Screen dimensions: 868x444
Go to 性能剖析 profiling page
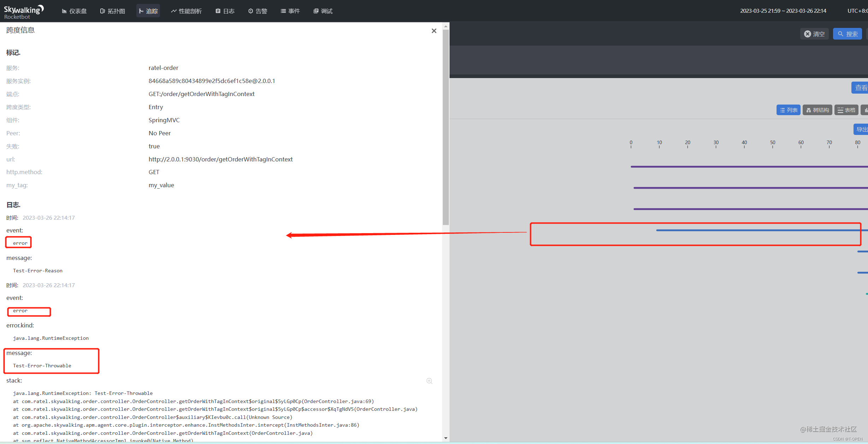pyautogui.click(x=186, y=11)
